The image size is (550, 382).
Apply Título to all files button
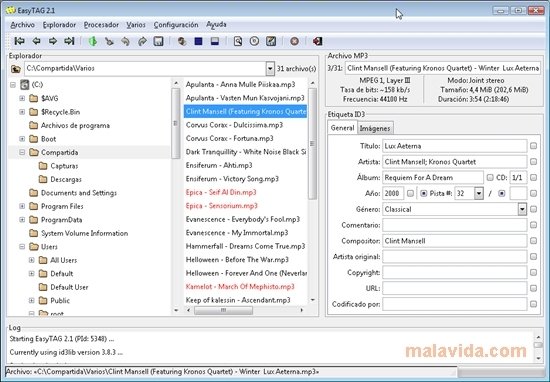point(534,146)
